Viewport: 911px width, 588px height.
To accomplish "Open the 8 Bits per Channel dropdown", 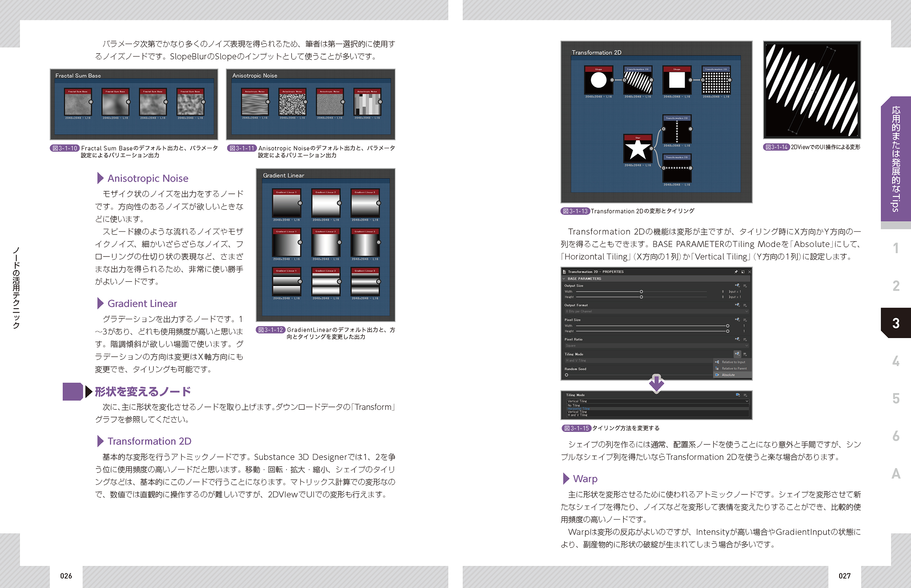I will pyautogui.click(x=656, y=311).
